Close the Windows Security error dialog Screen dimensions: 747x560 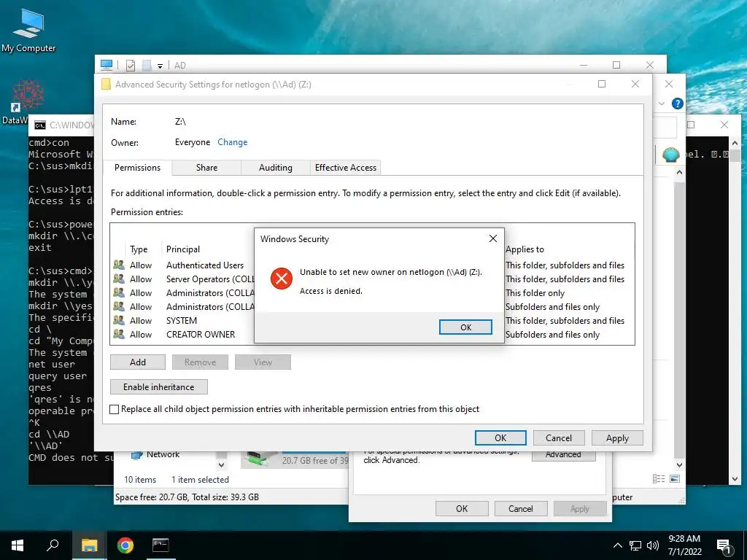[x=493, y=238]
